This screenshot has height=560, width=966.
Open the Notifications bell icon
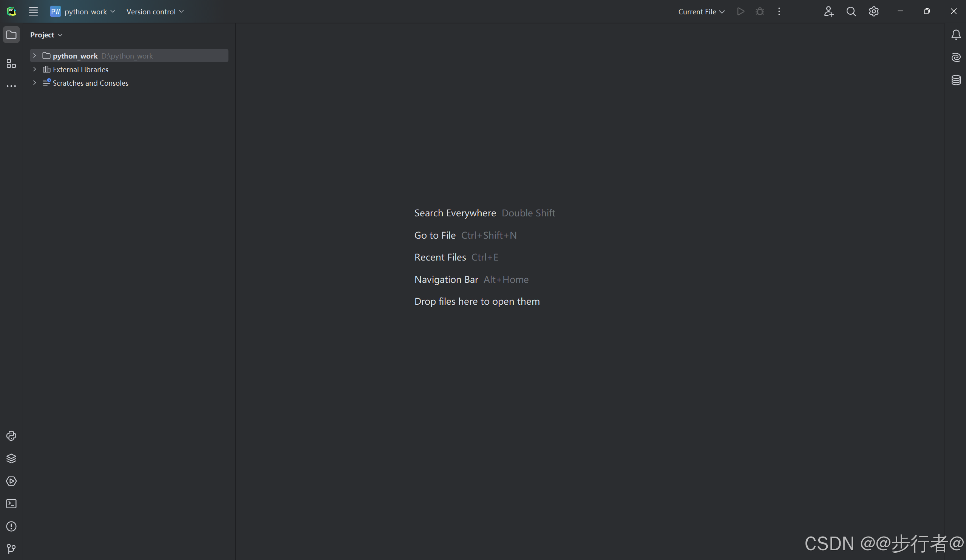(x=956, y=35)
